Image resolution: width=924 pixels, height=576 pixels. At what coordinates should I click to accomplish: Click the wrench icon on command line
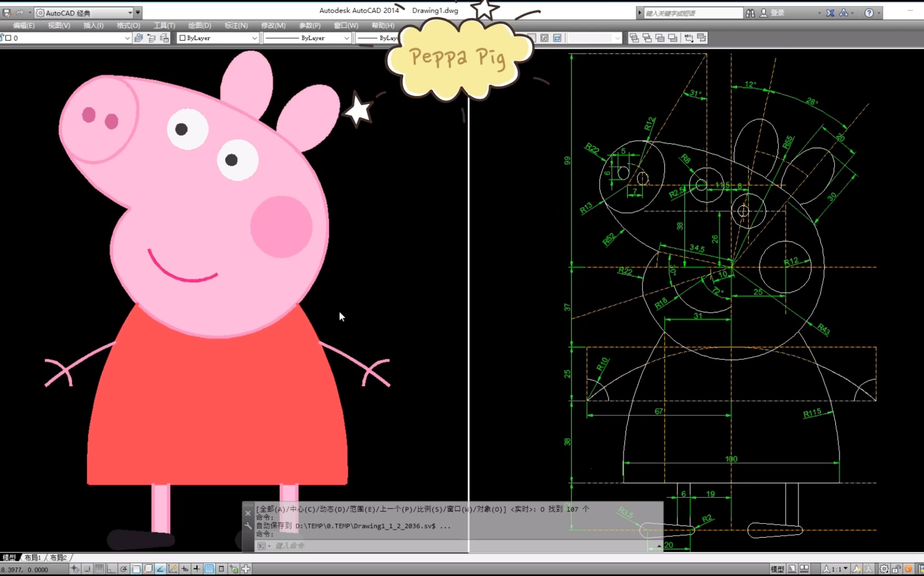click(x=248, y=526)
